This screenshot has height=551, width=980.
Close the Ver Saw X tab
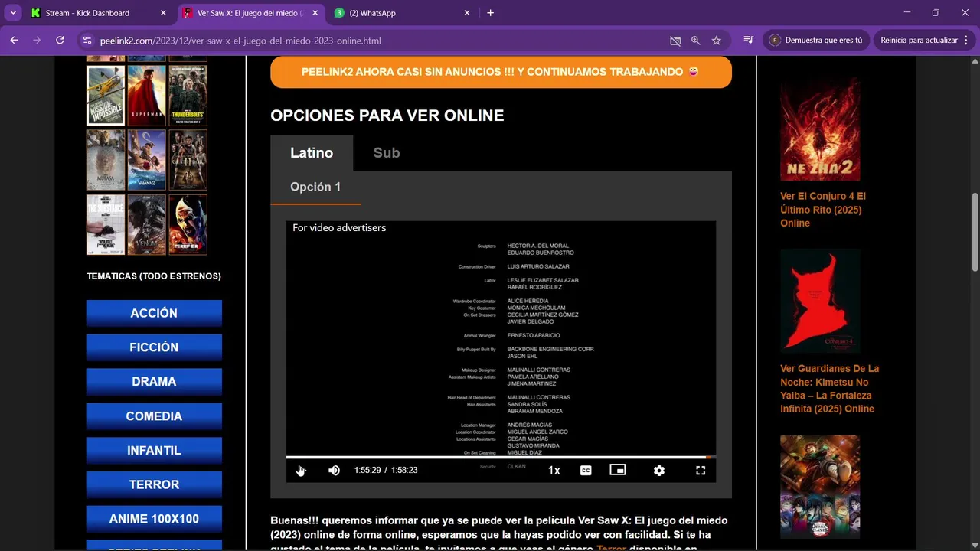[315, 13]
